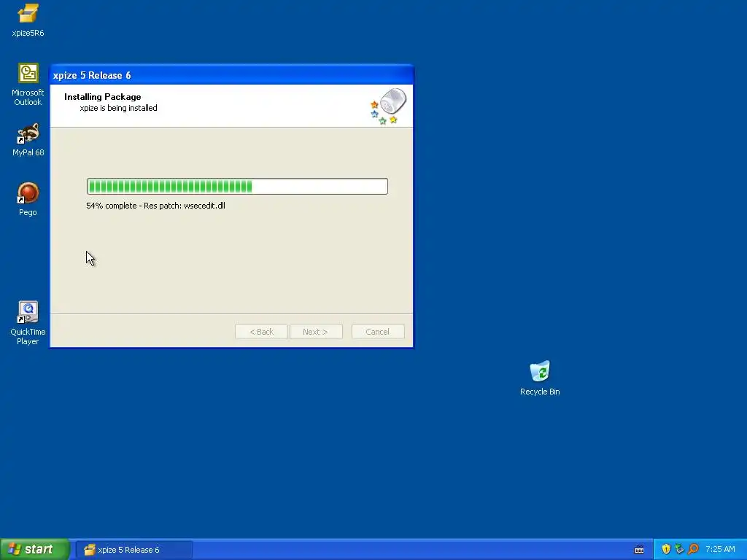Select the Microsoft Outlook desktop icon
Image resolution: width=747 pixels, height=560 pixels.
(x=28, y=85)
